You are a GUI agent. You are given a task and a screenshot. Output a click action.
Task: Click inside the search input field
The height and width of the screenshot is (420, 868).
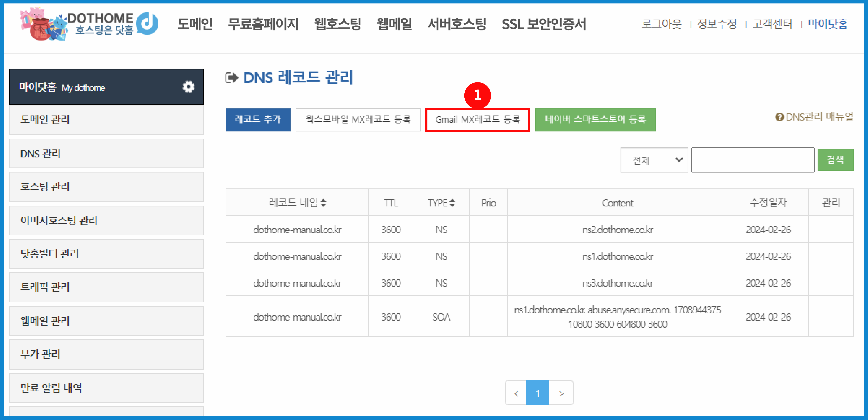[x=753, y=160]
